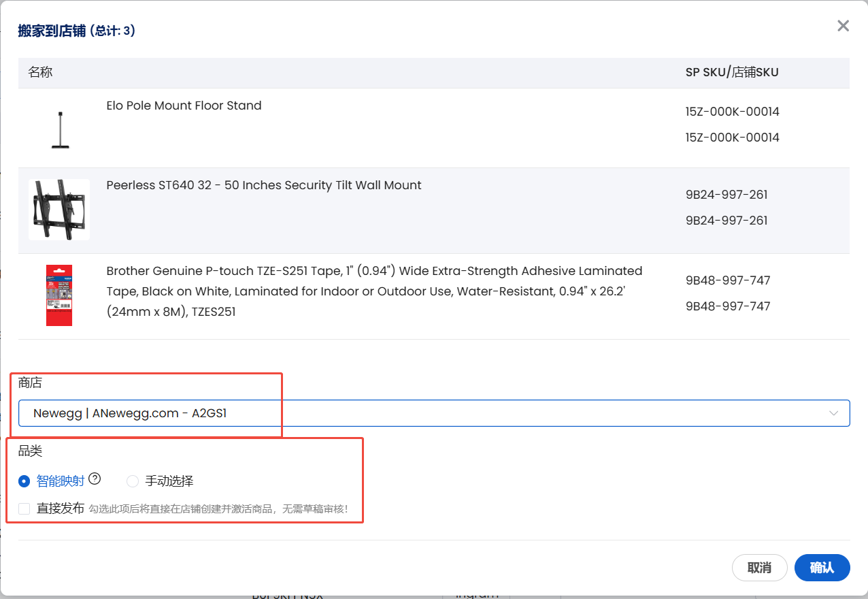This screenshot has height=599, width=868.
Task: Click the 名称 column header
Action: (x=40, y=72)
